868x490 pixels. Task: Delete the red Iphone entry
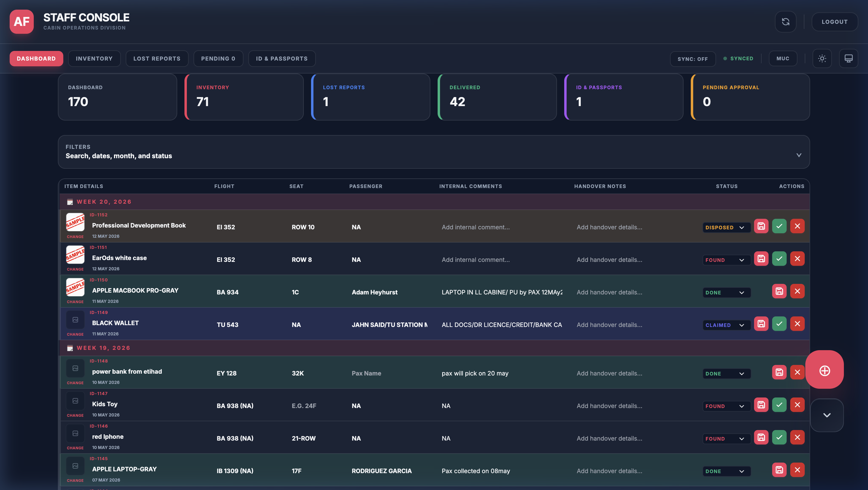797,438
